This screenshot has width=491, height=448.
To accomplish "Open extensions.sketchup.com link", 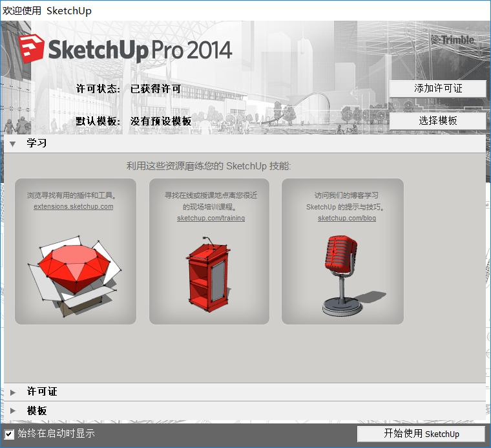I will coord(74,206).
